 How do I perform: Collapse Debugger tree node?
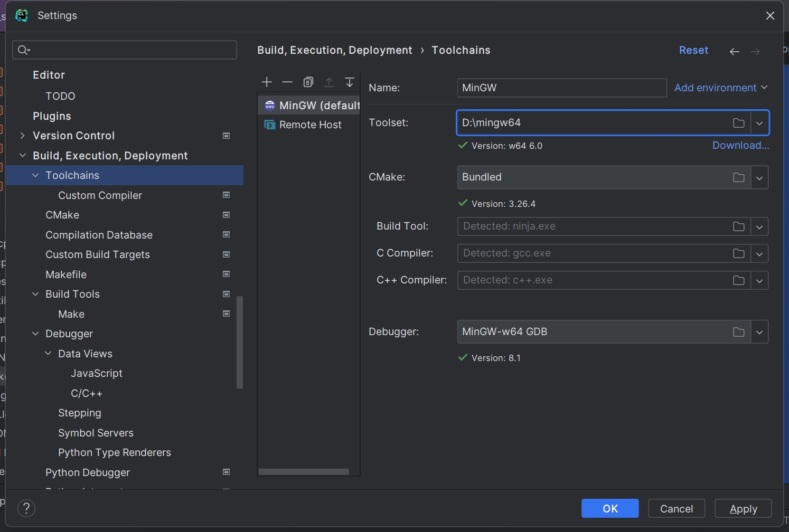tap(35, 334)
